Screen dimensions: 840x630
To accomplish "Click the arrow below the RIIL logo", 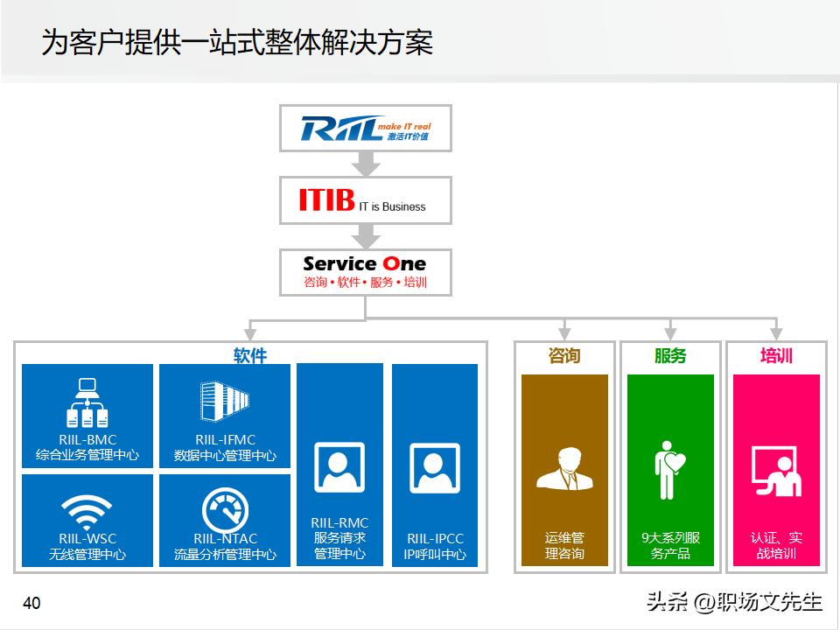I will 365,163.
